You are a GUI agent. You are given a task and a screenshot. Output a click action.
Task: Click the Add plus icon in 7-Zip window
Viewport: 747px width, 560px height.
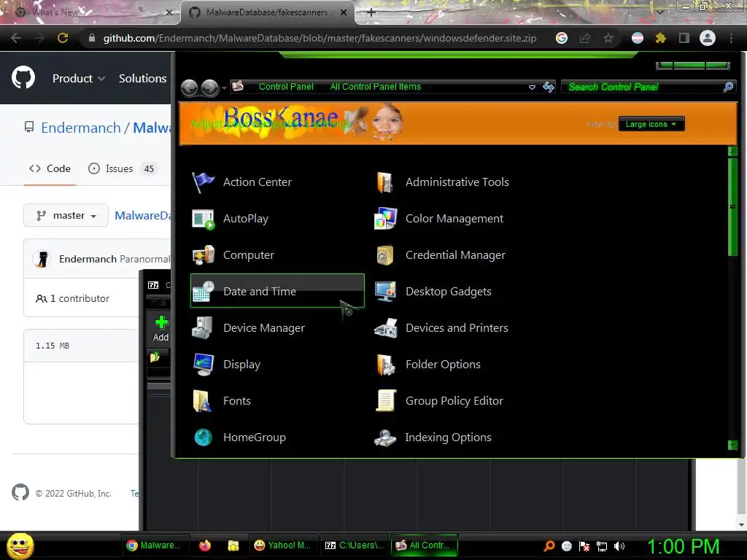point(161,322)
